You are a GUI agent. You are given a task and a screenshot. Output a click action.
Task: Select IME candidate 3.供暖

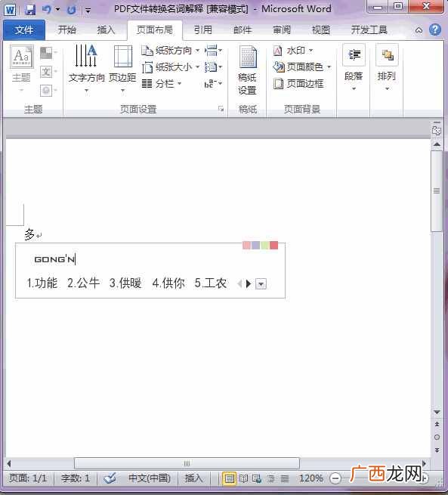pos(125,283)
